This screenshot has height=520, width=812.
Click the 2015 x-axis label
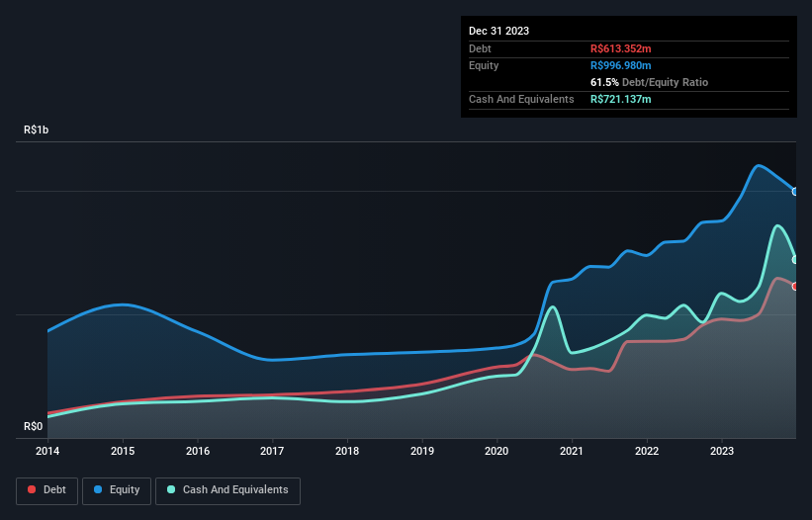click(123, 451)
